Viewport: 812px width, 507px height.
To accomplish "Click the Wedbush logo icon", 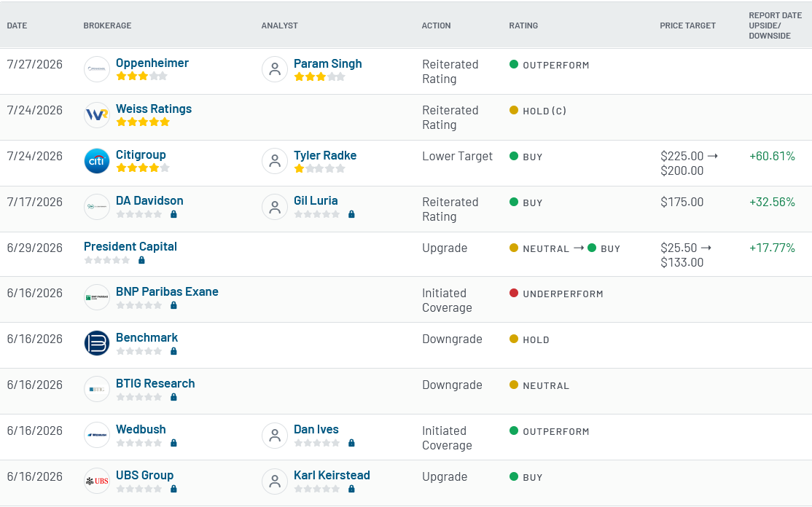I will coord(97,435).
